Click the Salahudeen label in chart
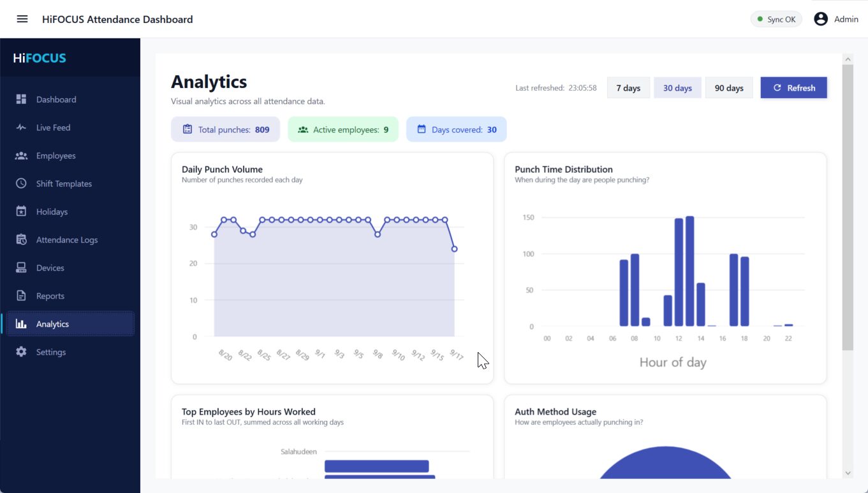The width and height of the screenshot is (868, 493). [x=298, y=452]
